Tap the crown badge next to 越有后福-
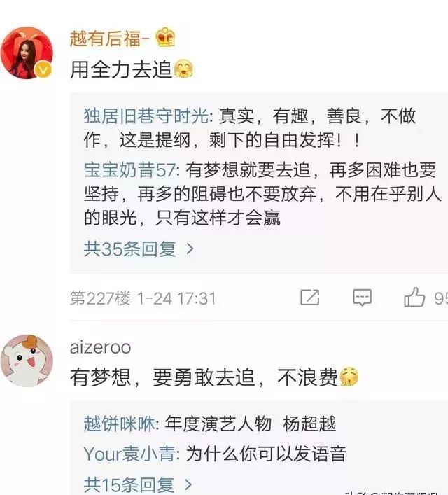The width and height of the screenshot is (448, 495). [166, 38]
